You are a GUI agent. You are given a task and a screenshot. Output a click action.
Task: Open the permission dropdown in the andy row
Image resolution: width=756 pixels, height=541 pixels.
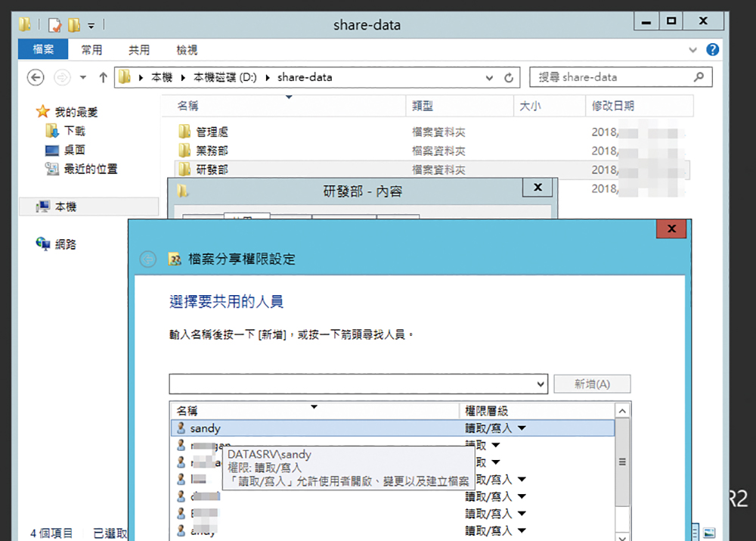(522, 530)
